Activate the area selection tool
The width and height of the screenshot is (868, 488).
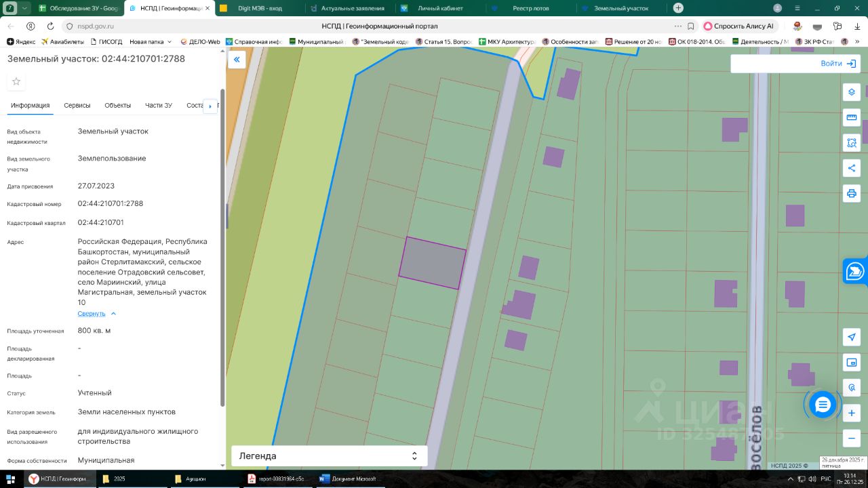tap(852, 142)
